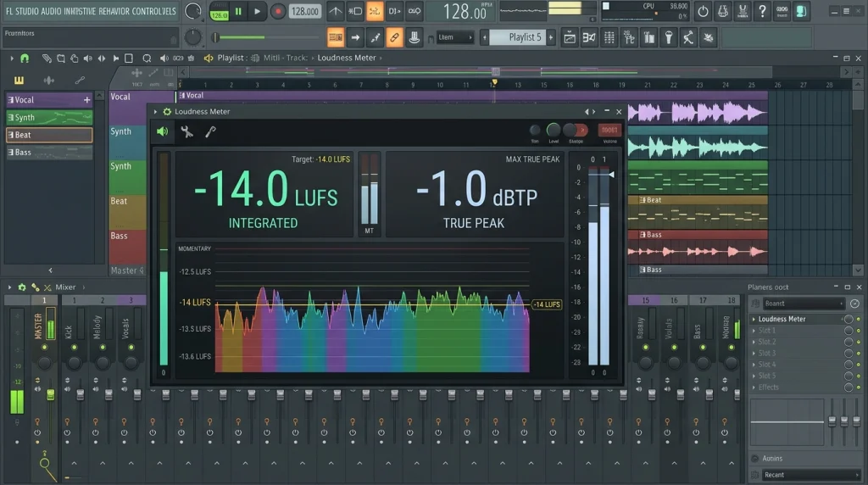Toggle the highlighted orange button next to metronome
The height and width of the screenshot is (485, 868).
tap(375, 11)
